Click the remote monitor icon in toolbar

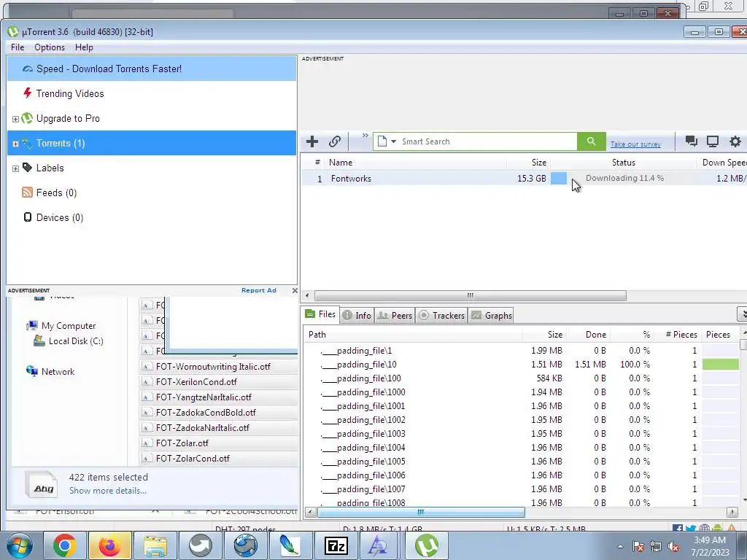point(713,141)
